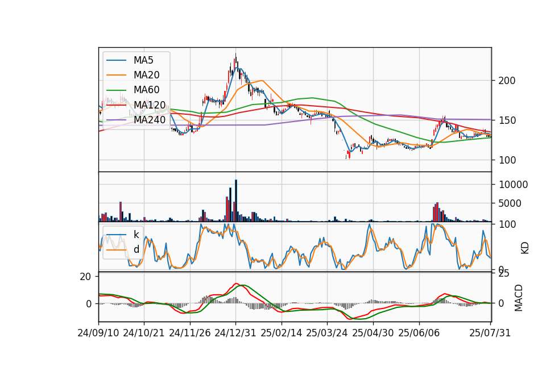Image resolution: width=546 pixels, height=392 pixels.
Task: Click the 25/06/06 date label
Action: 419,333
